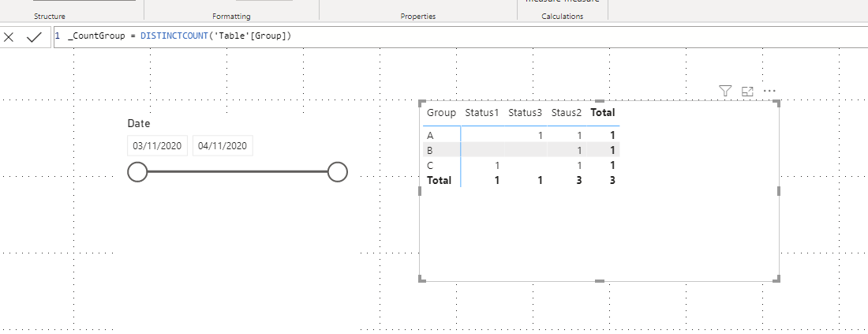Cancel the formula edit with X icon

[x=9, y=37]
